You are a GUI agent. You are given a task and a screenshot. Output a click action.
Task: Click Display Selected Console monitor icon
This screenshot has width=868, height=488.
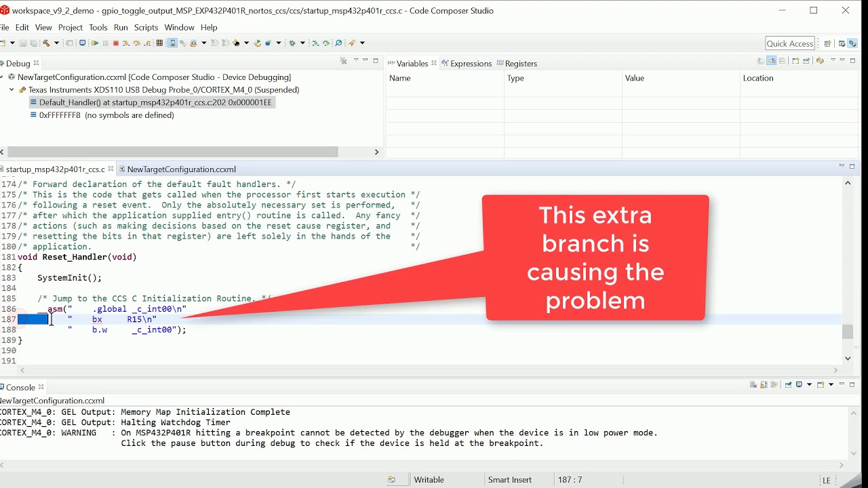tap(799, 384)
